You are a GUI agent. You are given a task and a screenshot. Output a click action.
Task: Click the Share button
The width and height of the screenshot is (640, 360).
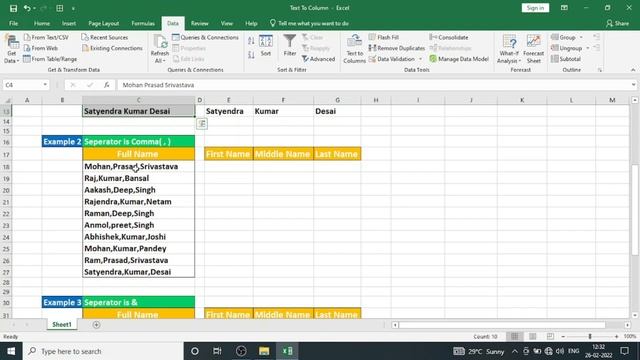click(618, 23)
